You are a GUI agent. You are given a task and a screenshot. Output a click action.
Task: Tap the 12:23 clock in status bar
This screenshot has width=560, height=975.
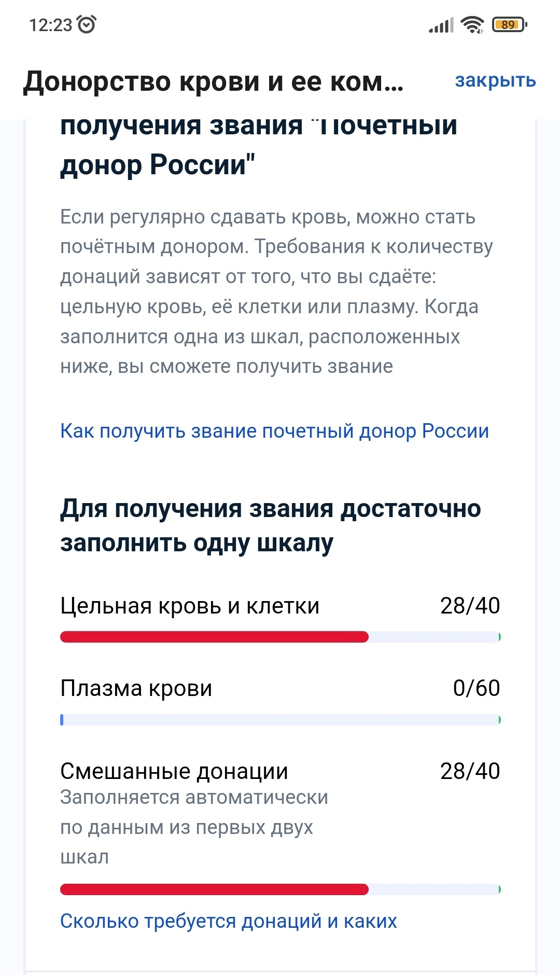50,25
